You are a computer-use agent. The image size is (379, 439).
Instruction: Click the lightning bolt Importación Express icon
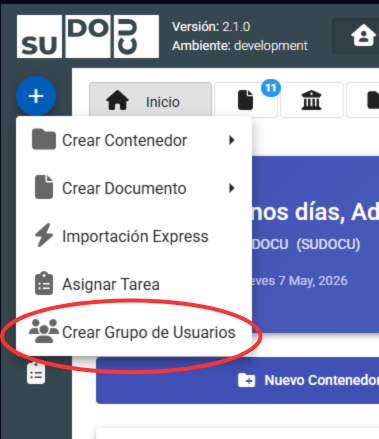click(44, 235)
